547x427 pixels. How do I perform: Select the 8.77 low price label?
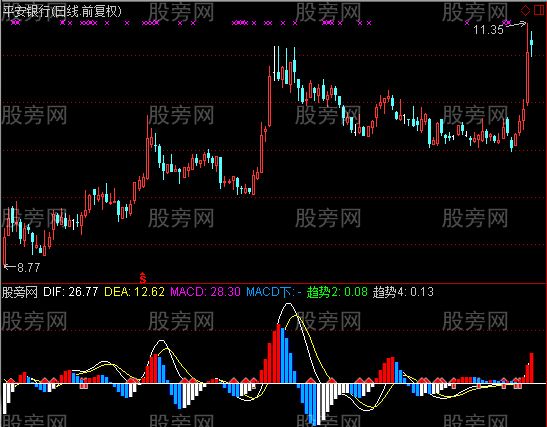pyautogui.click(x=29, y=268)
